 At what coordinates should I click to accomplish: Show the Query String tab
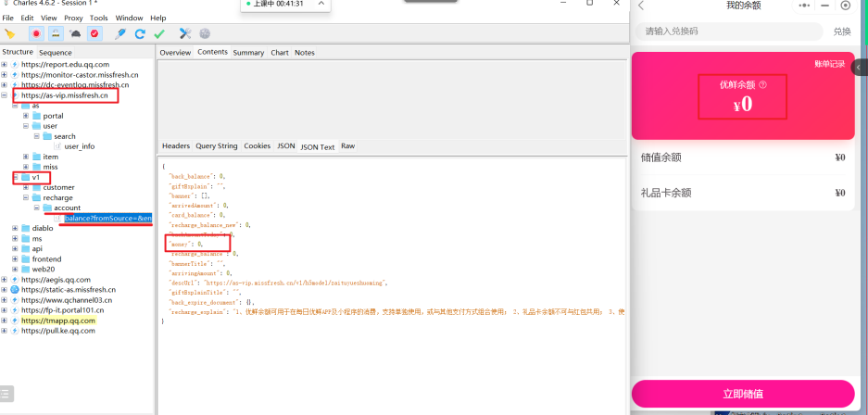(x=217, y=146)
